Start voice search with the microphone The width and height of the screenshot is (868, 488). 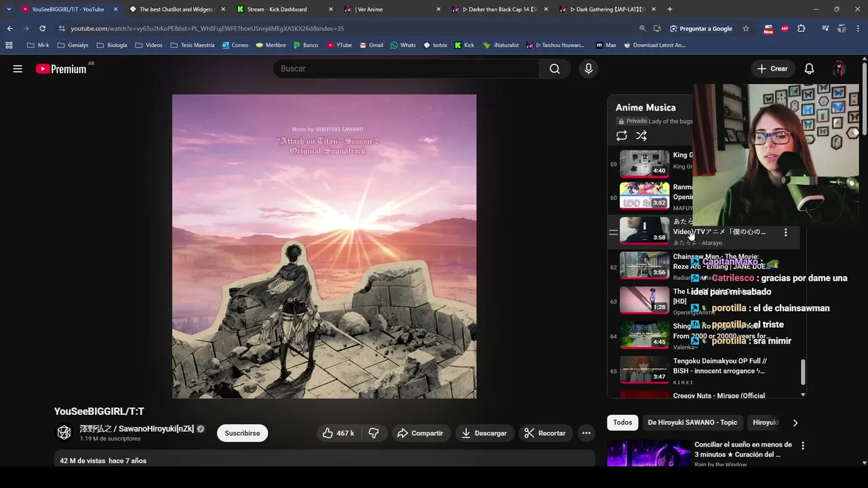[589, 68]
